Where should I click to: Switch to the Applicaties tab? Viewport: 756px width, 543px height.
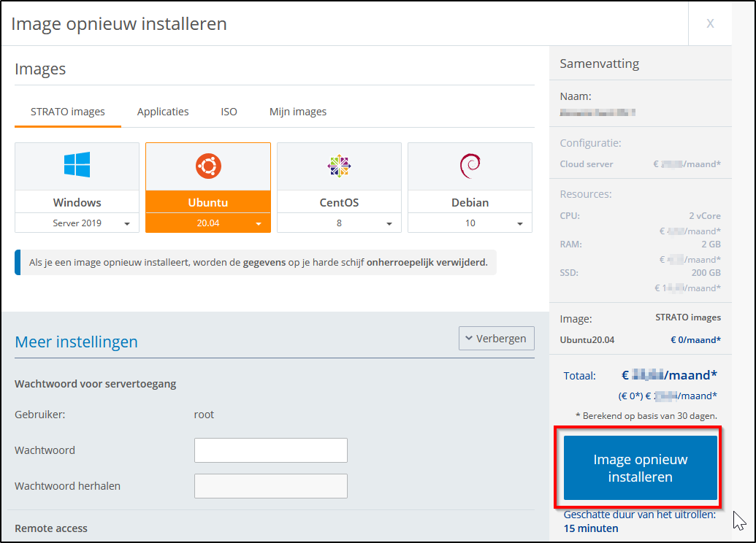click(163, 112)
